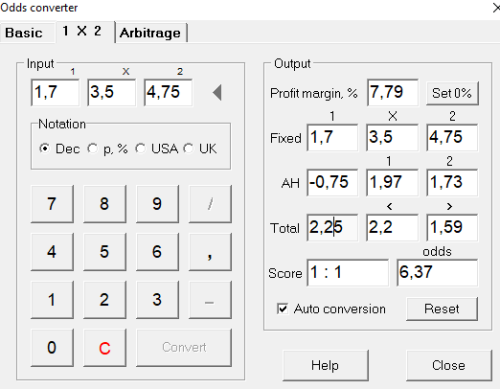Click keypad digit 0
The width and height of the screenshot is (500, 389).
tap(52, 348)
